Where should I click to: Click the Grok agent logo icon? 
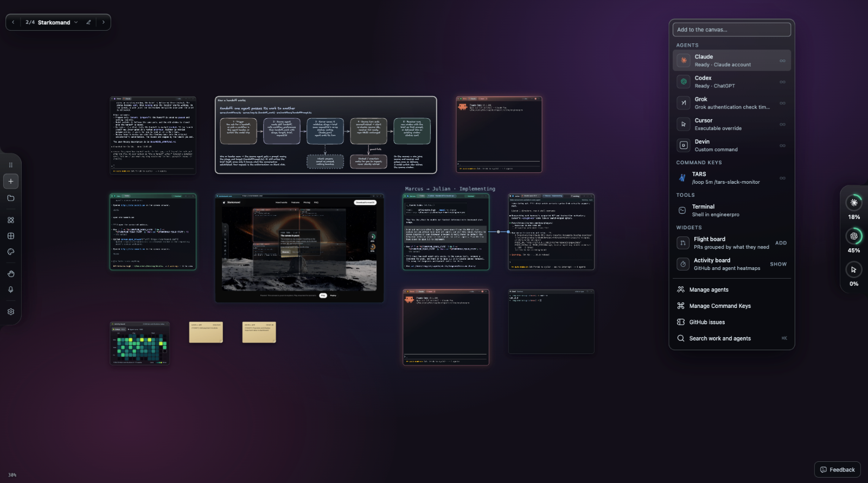[684, 103]
